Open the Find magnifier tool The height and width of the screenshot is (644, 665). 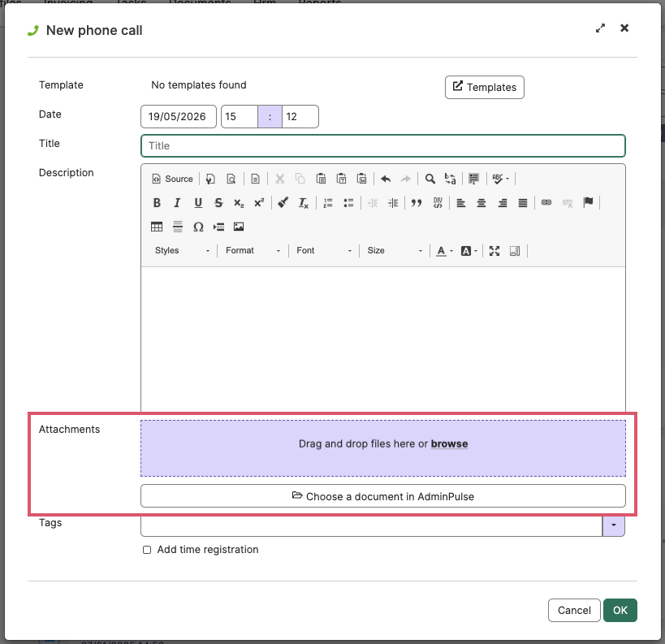pos(430,179)
